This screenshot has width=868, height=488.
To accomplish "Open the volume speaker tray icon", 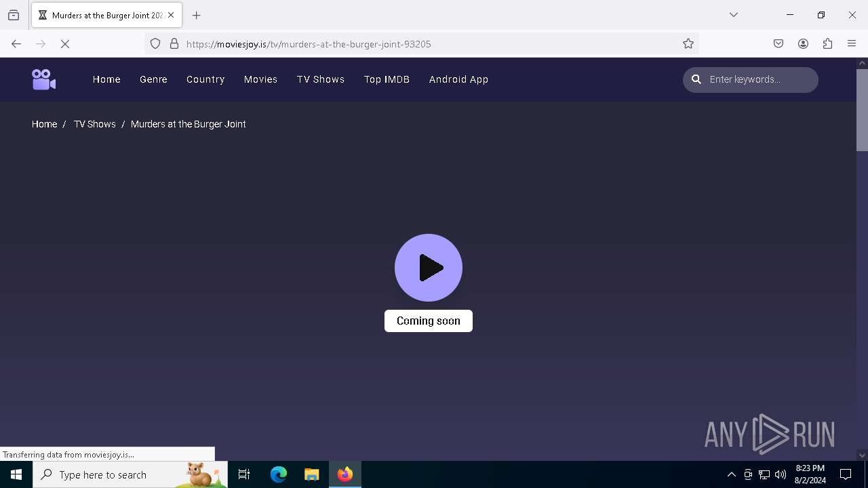I will [781, 474].
